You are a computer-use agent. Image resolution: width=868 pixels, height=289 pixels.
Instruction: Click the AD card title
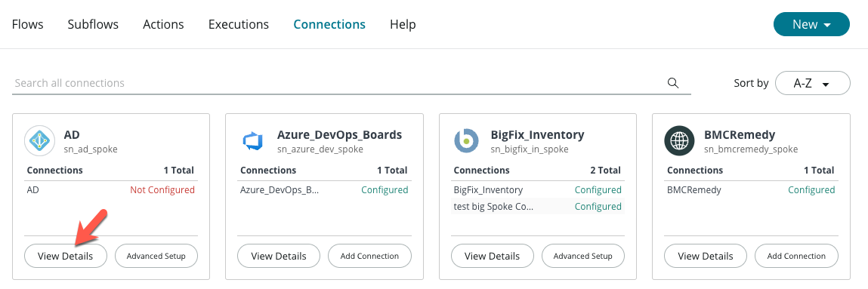tap(72, 135)
